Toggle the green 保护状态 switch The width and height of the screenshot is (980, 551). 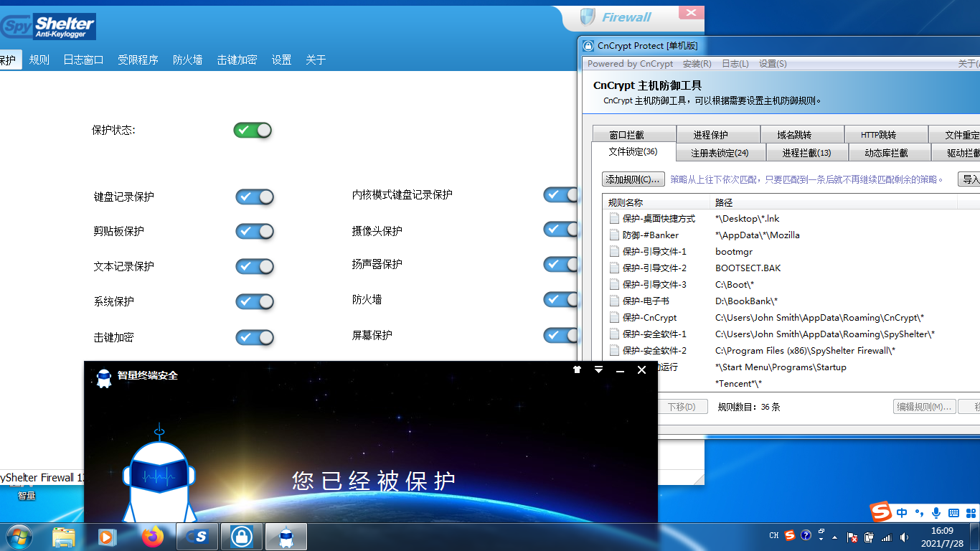[253, 130]
